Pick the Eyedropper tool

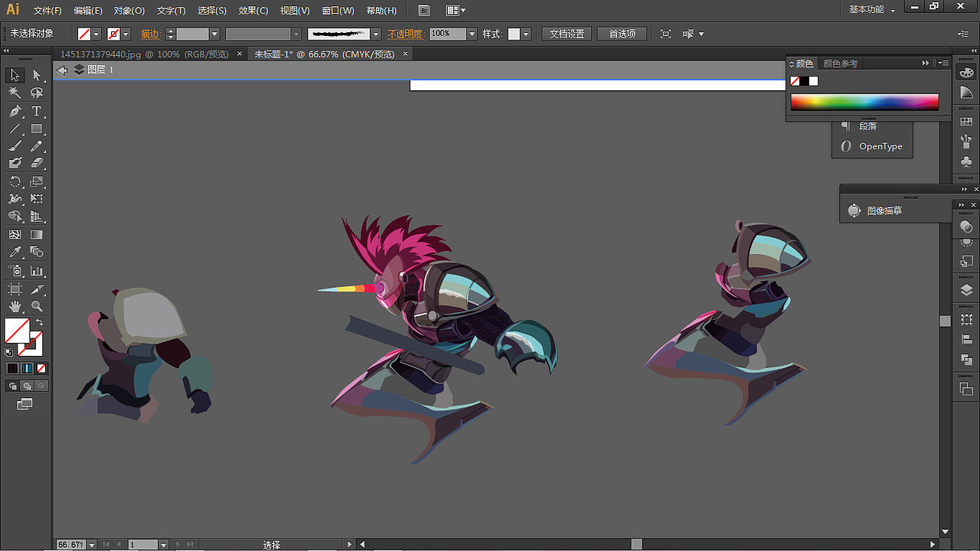pos(15,252)
